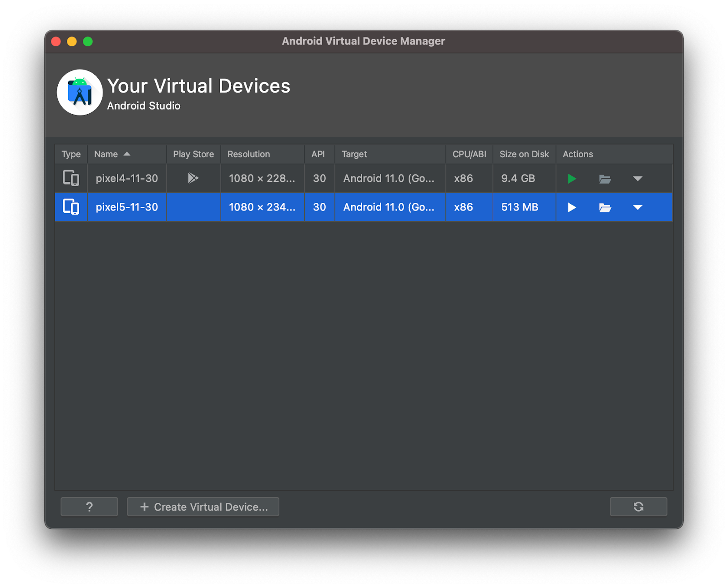The height and width of the screenshot is (588, 728).
Task: Sort by the Play Store column header
Action: coord(193,154)
